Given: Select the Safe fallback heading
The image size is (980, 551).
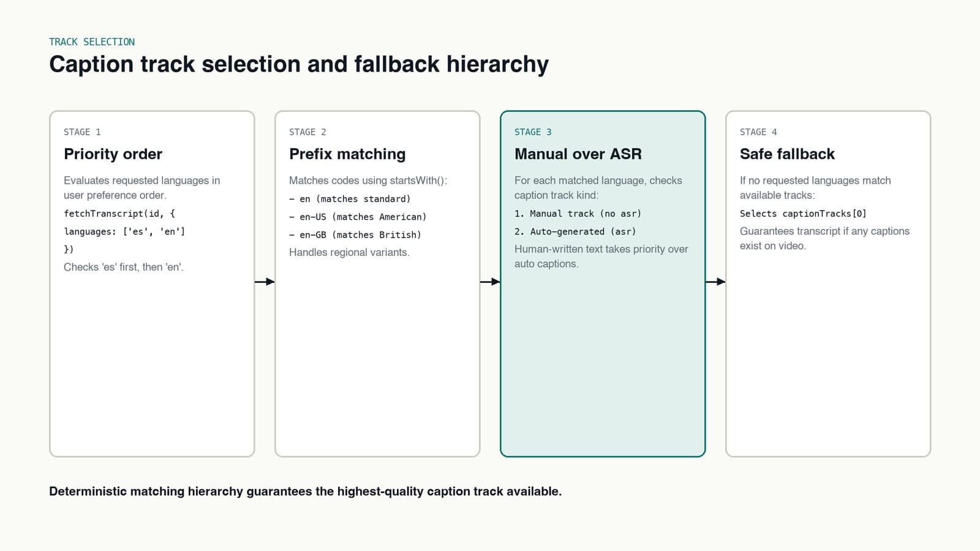Looking at the screenshot, I should [787, 154].
